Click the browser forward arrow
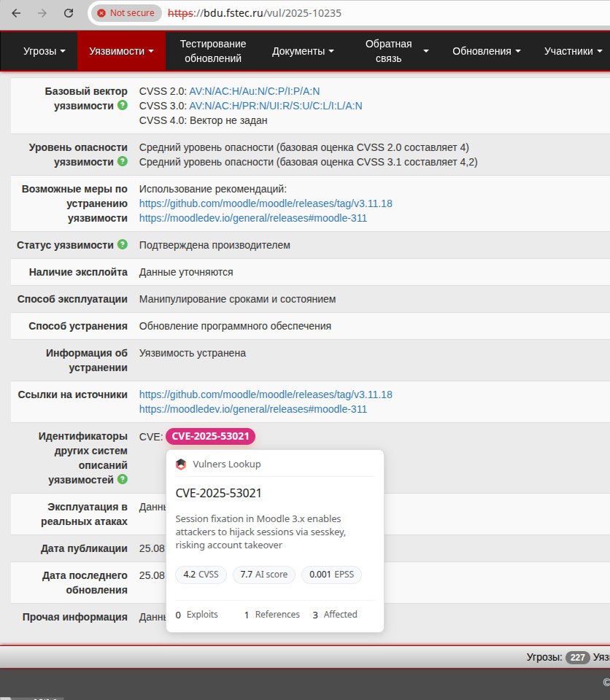The image size is (610, 700). point(42,13)
